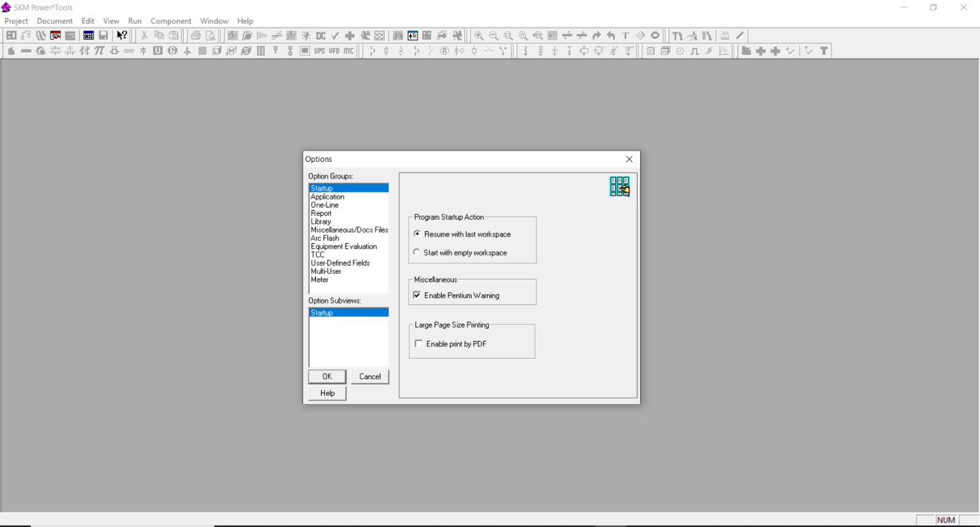Open the Edit menu
Screen dimensions: 980x527
tap(88, 21)
